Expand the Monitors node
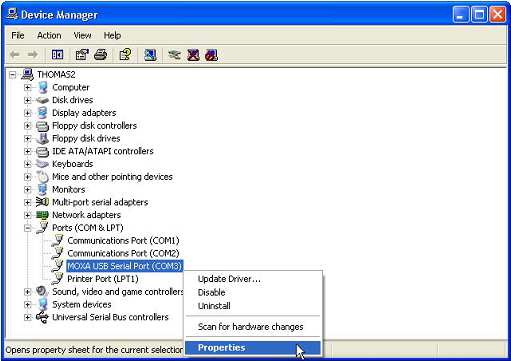The height and width of the screenshot is (361, 511). pyautogui.click(x=28, y=190)
